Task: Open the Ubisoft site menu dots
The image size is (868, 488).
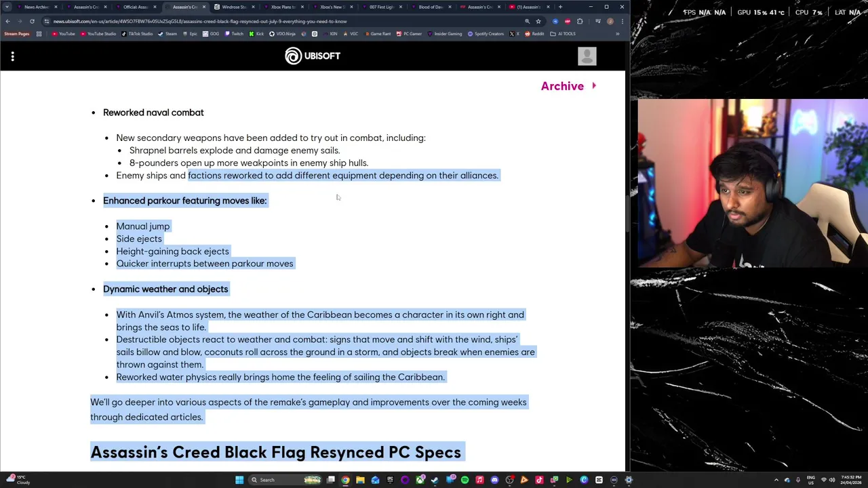Action: click(12, 56)
